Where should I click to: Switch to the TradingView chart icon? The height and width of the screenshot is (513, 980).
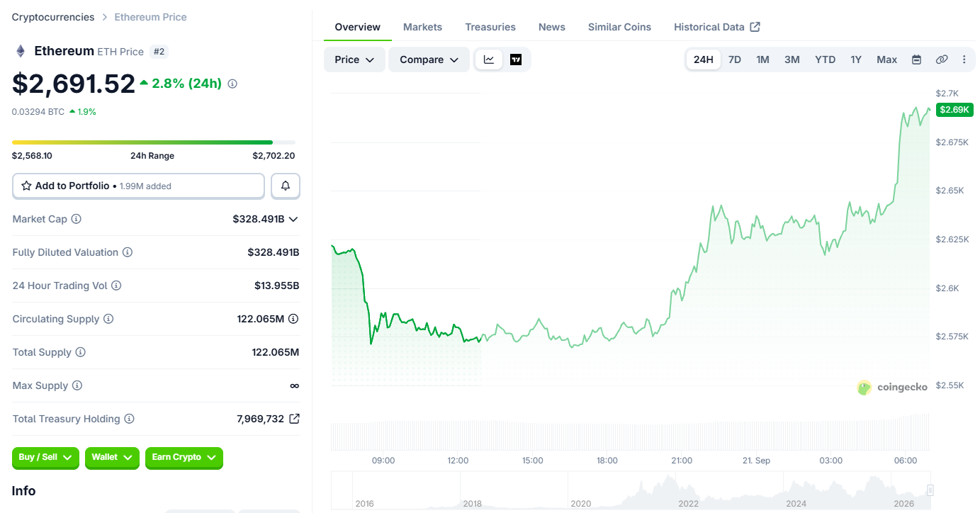[x=516, y=60]
